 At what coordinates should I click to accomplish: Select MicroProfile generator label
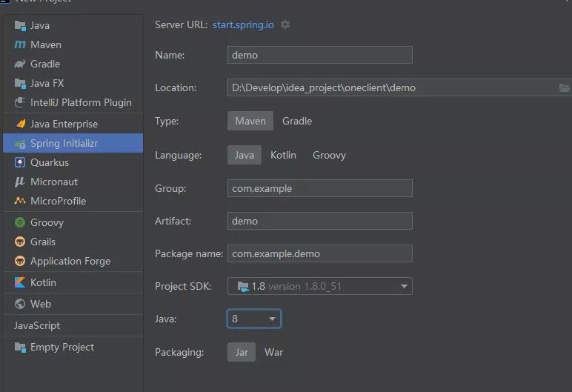[x=59, y=201]
